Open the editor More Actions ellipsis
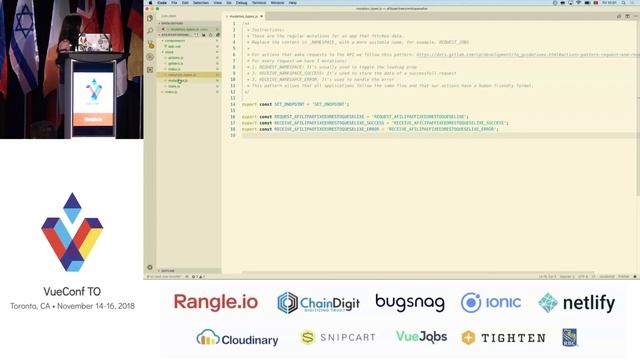 635,16
